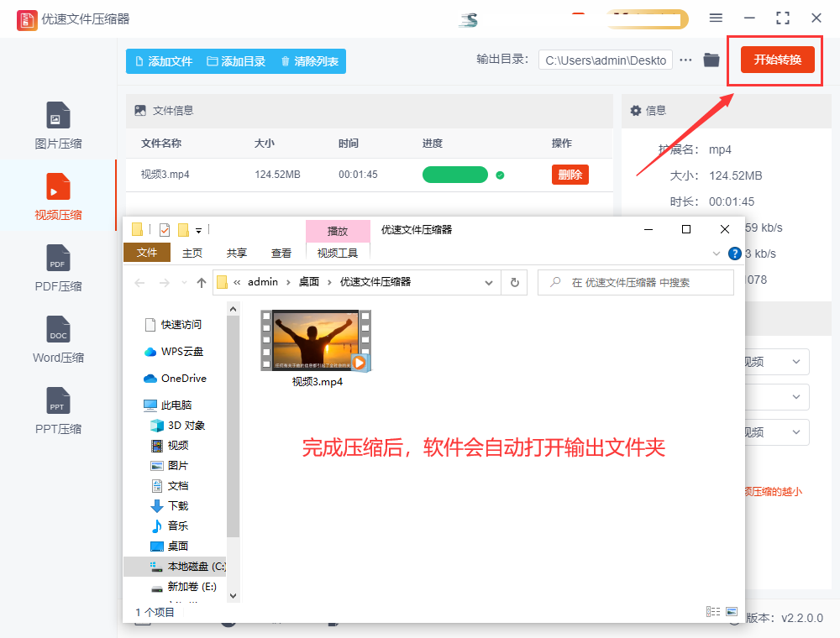The width and height of the screenshot is (840, 638).
Task: Click the green progress bar for 视频3.mp4
Action: click(454, 175)
